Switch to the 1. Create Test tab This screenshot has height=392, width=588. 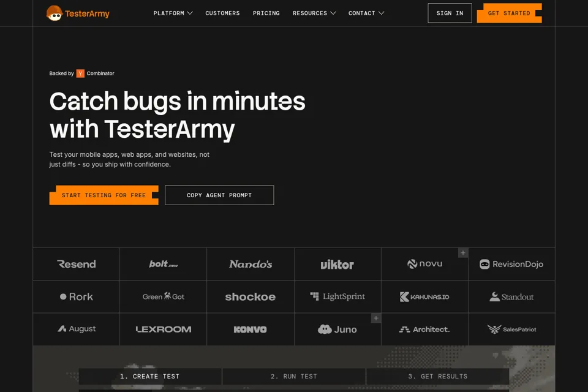(149, 376)
